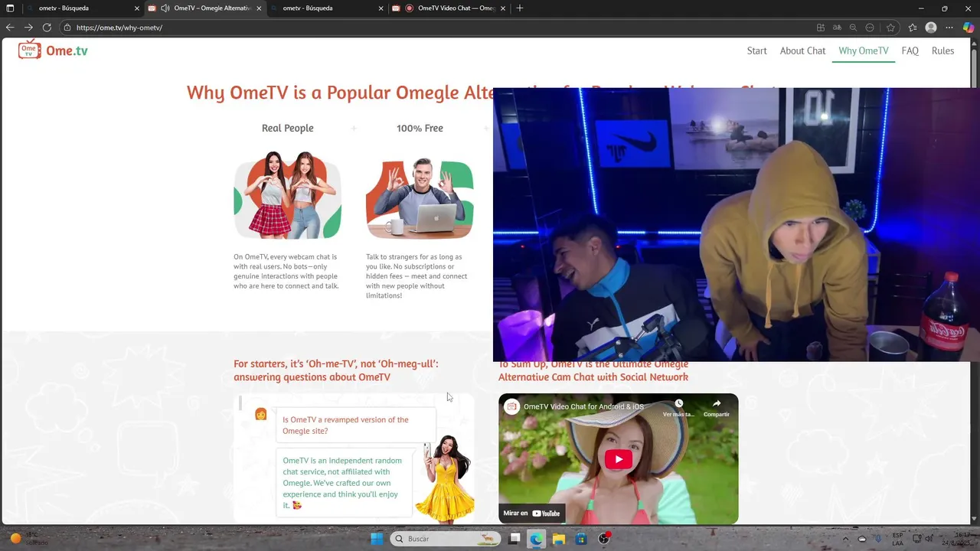Go back to previous page
Image resolution: width=980 pixels, height=551 pixels.
point(10,28)
